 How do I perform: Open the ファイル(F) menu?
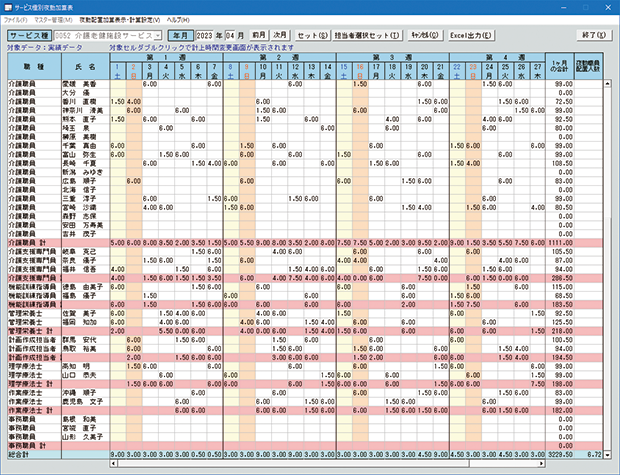coord(16,20)
